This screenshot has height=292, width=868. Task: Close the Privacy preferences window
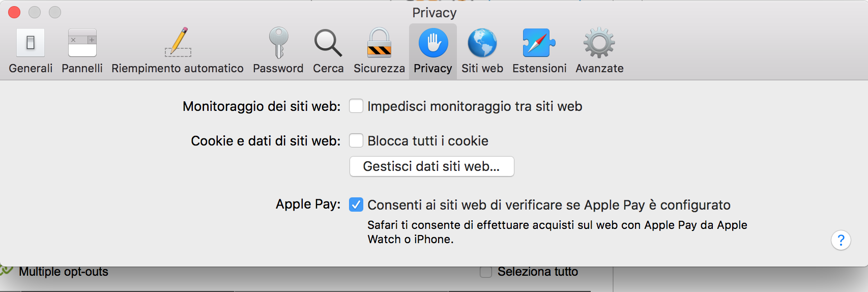(14, 12)
